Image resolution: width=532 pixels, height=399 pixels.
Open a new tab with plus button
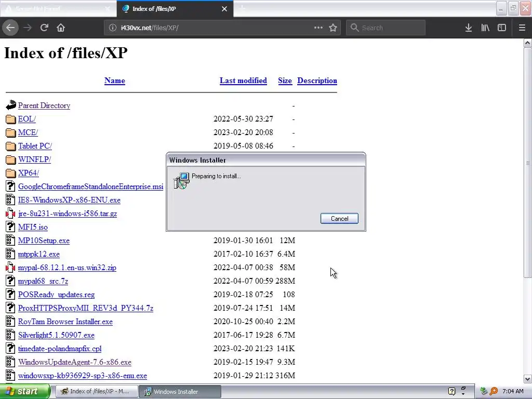tap(242, 8)
